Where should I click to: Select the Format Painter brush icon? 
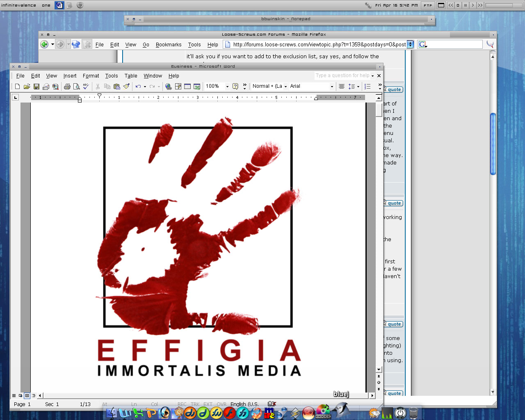(126, 87)
